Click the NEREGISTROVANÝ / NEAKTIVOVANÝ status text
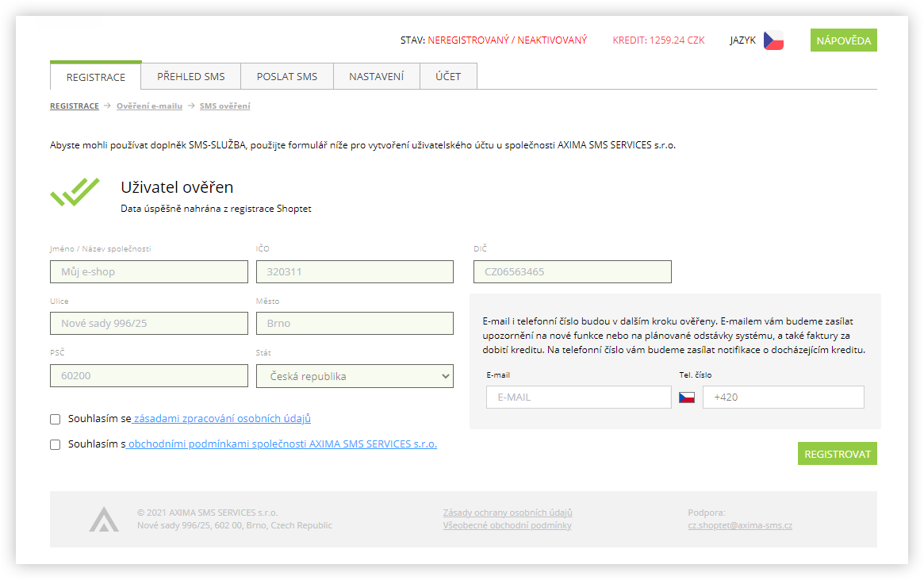The image size is (924, 580). (x=508, y=40)
